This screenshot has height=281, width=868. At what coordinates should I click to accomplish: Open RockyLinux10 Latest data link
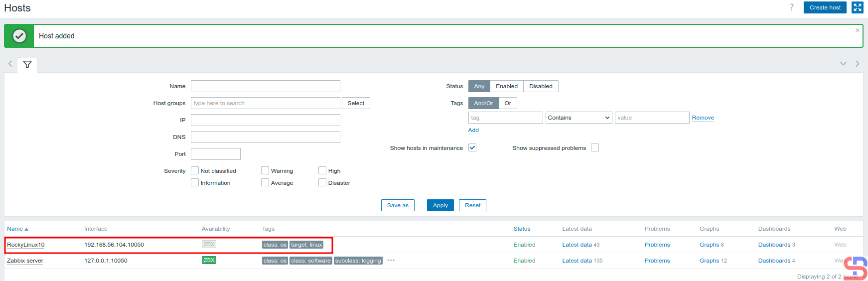pyautogui.click(x=577, y=245)
